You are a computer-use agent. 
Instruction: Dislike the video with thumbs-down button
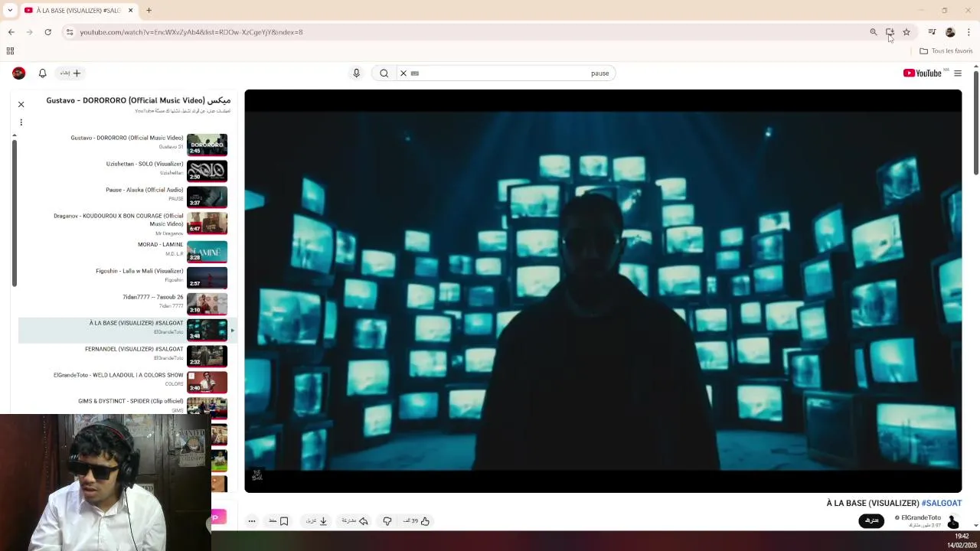click(x=387, y=521)
